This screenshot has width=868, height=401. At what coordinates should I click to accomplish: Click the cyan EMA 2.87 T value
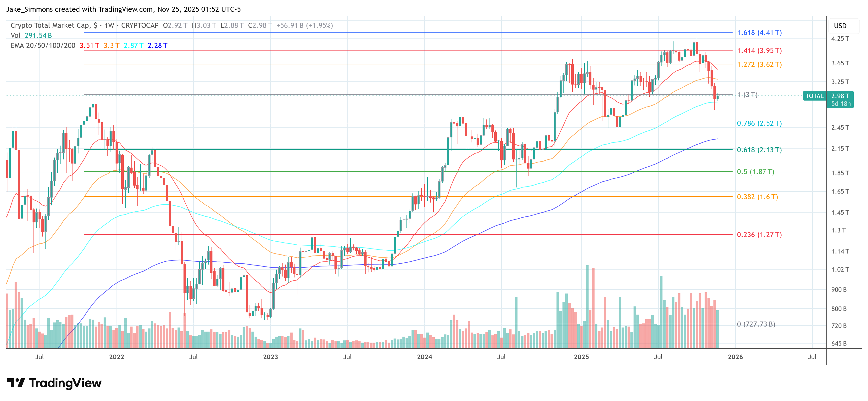134,45
